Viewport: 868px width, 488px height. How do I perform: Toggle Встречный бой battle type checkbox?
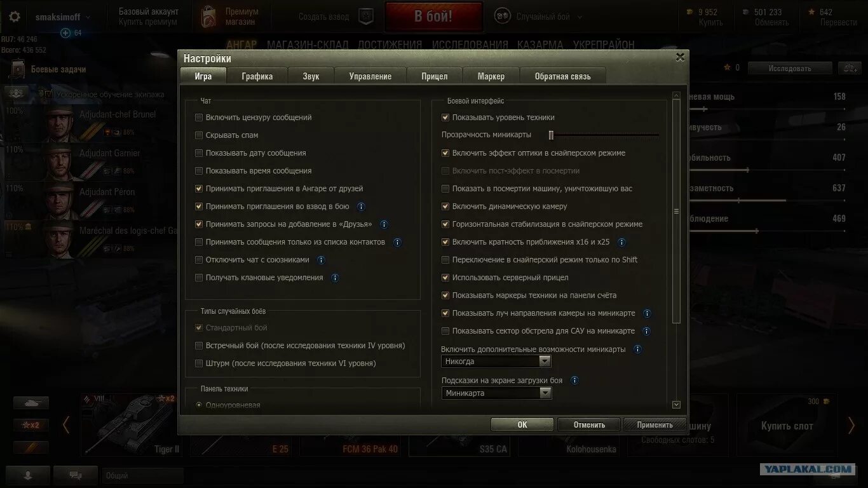tap(199, 346)
